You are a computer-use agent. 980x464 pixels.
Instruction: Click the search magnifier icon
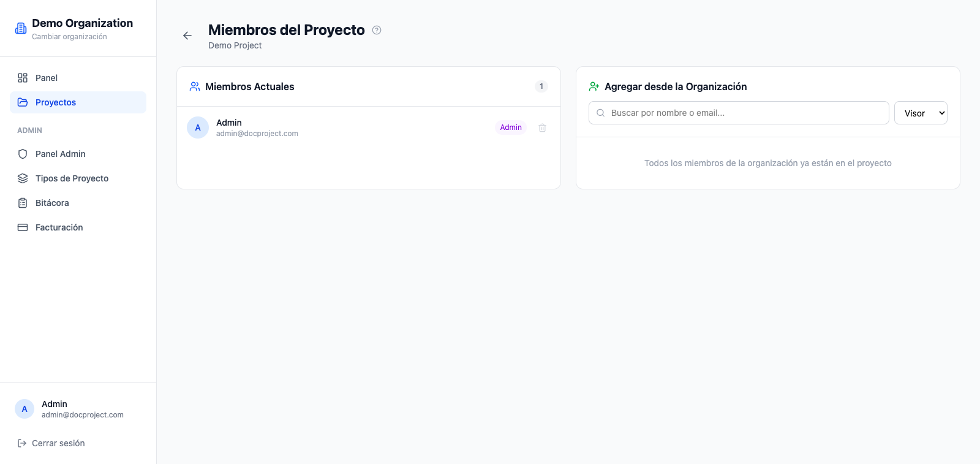[601, 113]
